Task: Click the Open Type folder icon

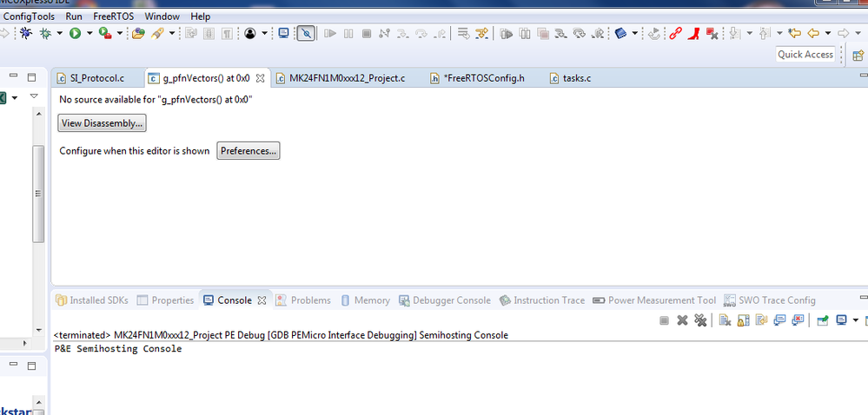Action: tap(138, 34)
